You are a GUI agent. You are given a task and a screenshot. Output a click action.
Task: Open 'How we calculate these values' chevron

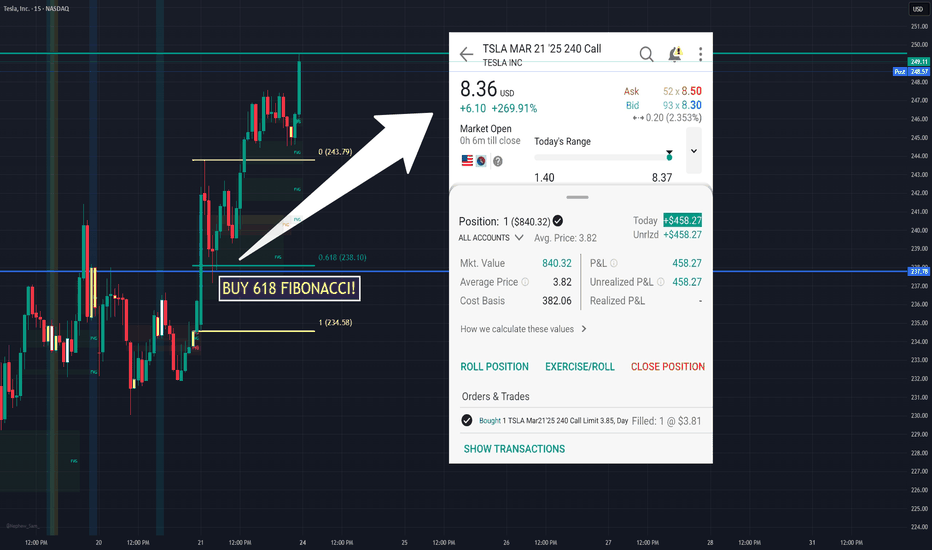(x=584, y=329)
